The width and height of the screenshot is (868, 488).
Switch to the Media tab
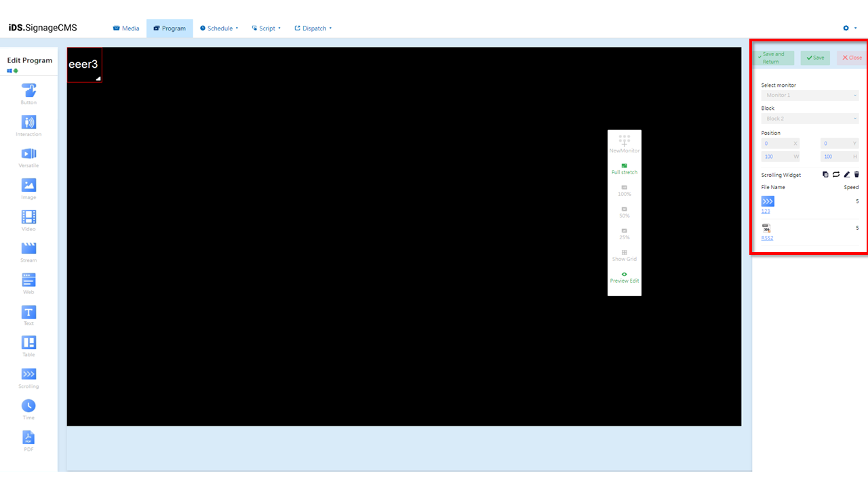click(126, 28)
